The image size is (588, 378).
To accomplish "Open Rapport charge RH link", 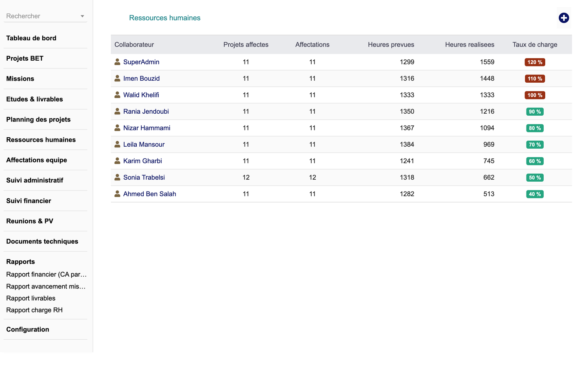I will coord(34,310).
